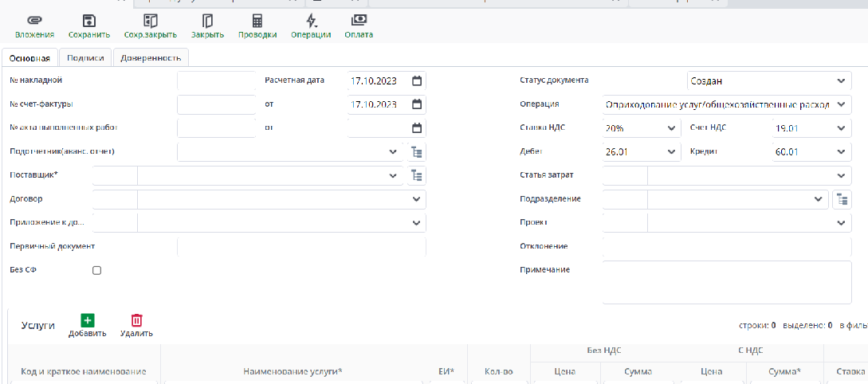Expand the Договор dropdown
This screenshot has width=868, height=384.
click(416, 199)
